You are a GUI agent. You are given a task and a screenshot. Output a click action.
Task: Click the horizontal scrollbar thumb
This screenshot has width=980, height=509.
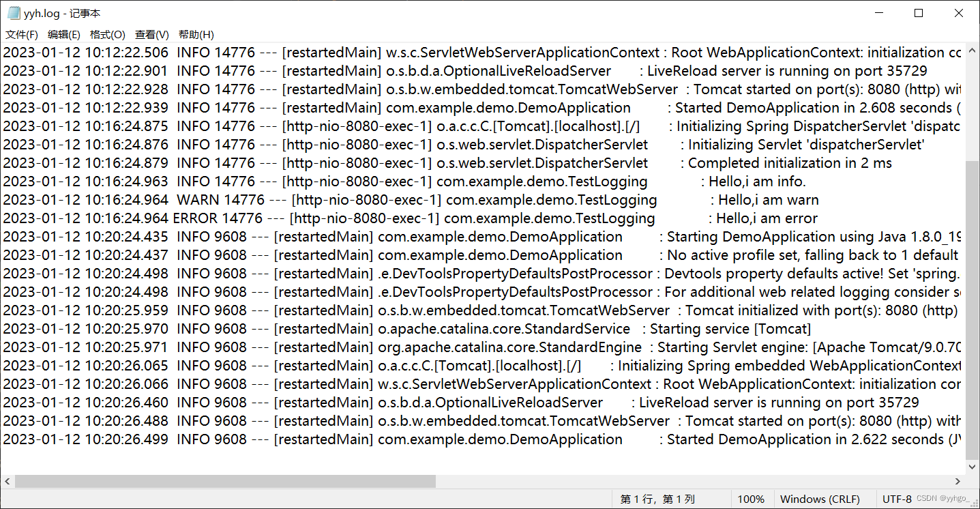point(225,482)
